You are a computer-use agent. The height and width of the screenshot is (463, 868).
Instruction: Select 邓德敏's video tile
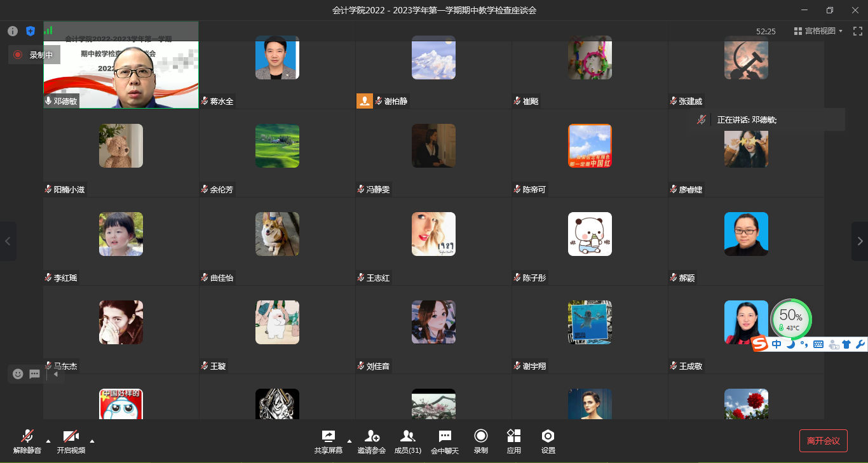tap(121, 70)
